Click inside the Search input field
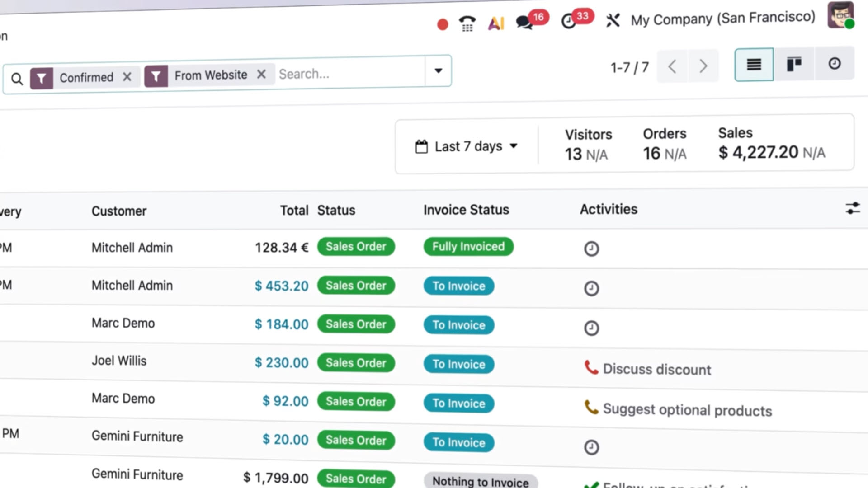The image size is (868, 488). (344, 73)
